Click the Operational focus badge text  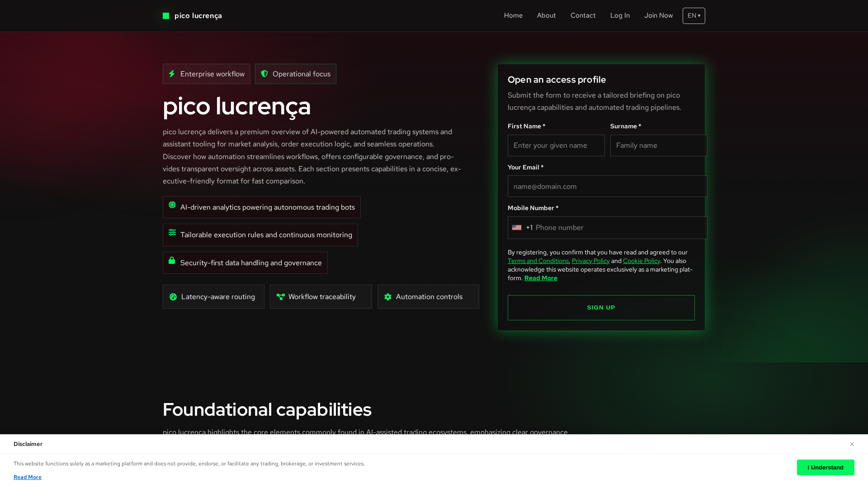pyautogui.click(x=302, y=74)
